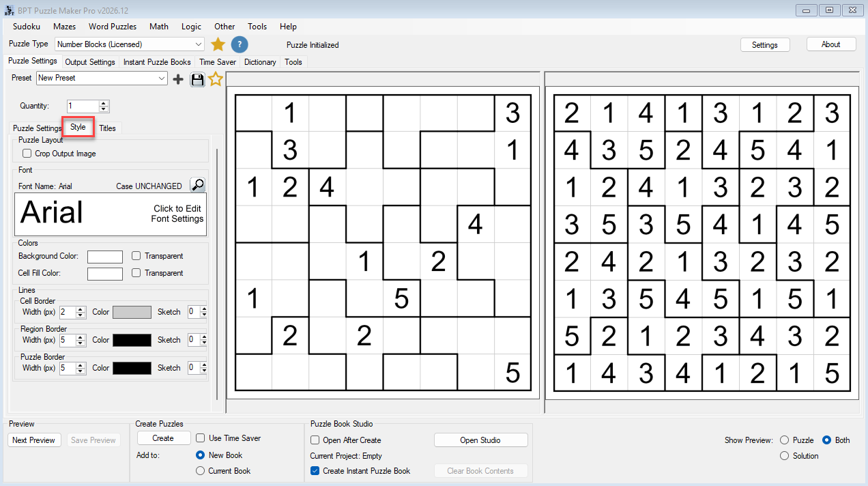Click the solution grid preview image

pyautogui.click(x=703, y=243)
